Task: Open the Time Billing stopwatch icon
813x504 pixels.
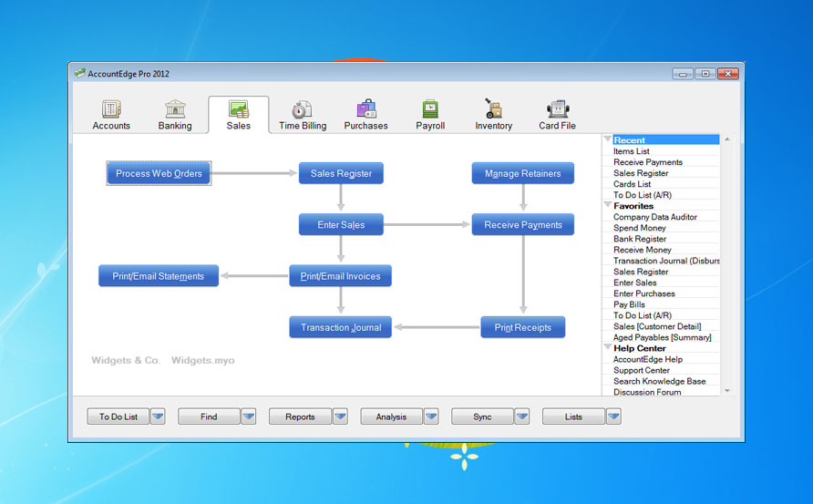Action: [302, 109]
